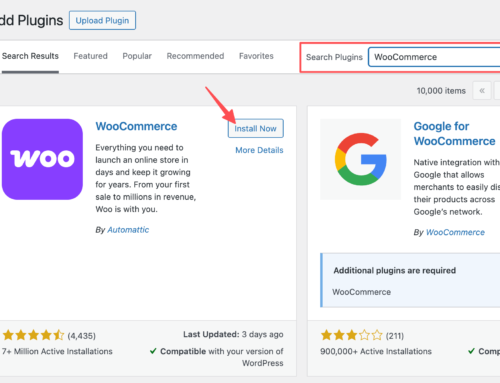Select the 'Search Plugins' label

334,57
